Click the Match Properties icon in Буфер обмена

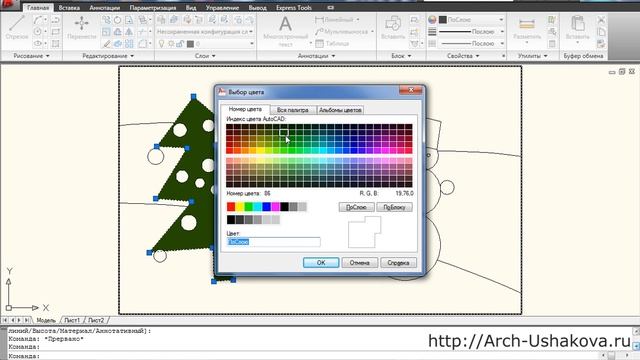pos(601,44)
